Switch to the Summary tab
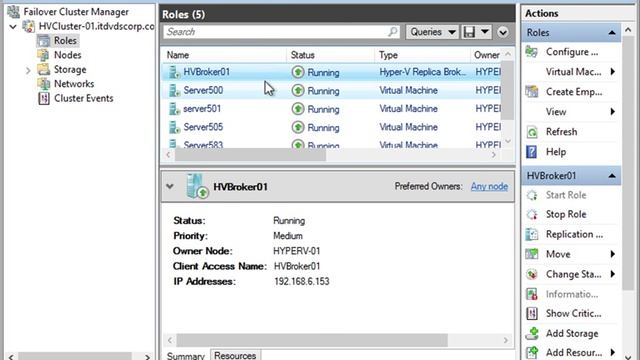Image resolution: width=640 pixels, height=360 pixels. tap(186, 356)
